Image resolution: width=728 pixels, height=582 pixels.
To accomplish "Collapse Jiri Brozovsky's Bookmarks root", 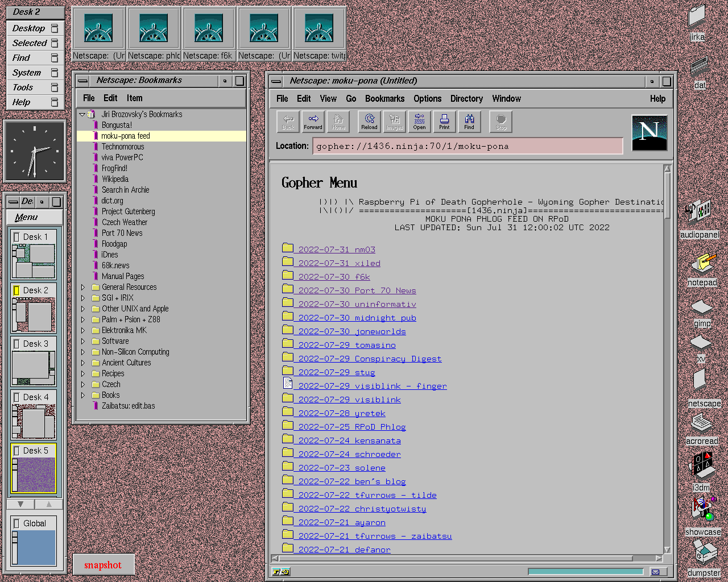I will pos(82,114).
